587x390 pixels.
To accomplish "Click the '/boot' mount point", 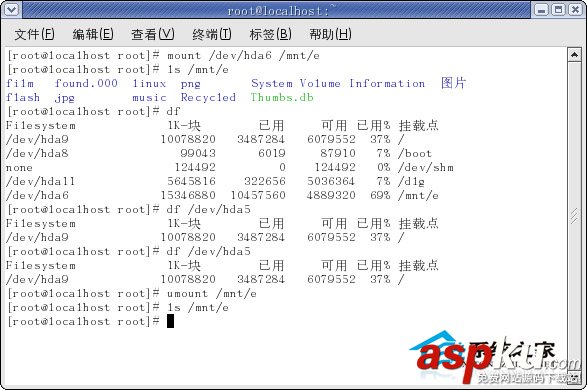I will (x=415, y=153).
